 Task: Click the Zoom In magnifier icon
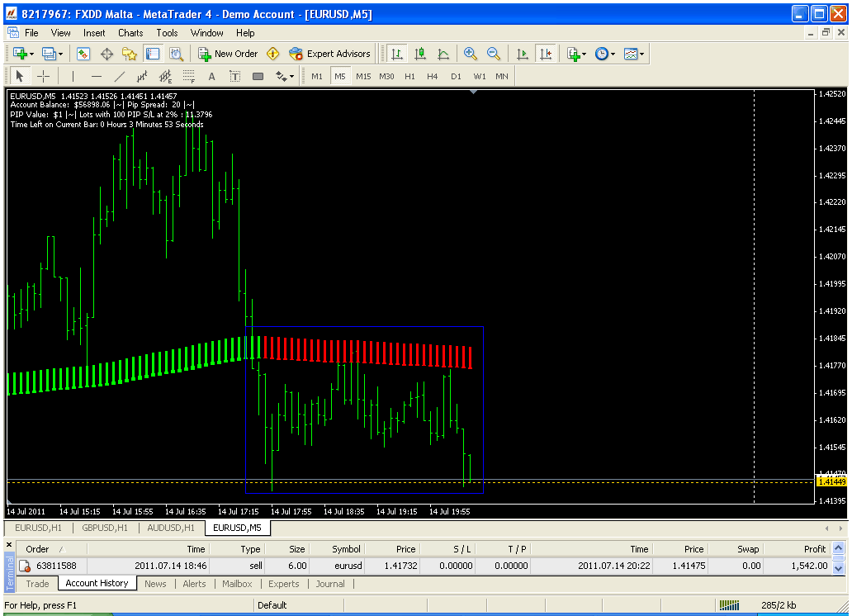(x=471, y=54)
